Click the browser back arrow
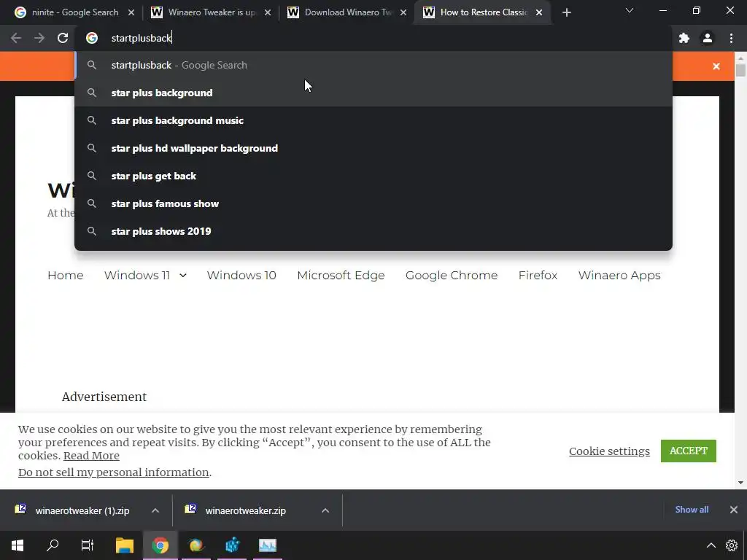747x560 pixels. [16, 38]
